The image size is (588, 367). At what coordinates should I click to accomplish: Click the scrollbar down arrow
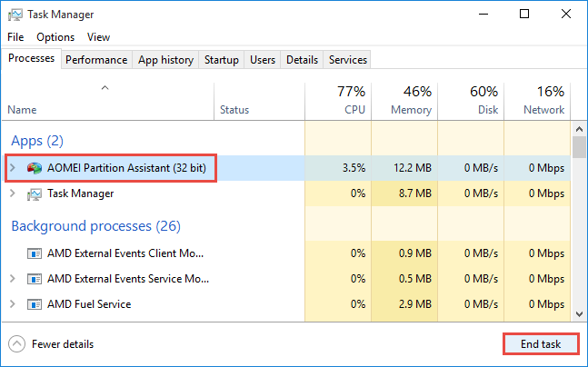pos(580,314)
